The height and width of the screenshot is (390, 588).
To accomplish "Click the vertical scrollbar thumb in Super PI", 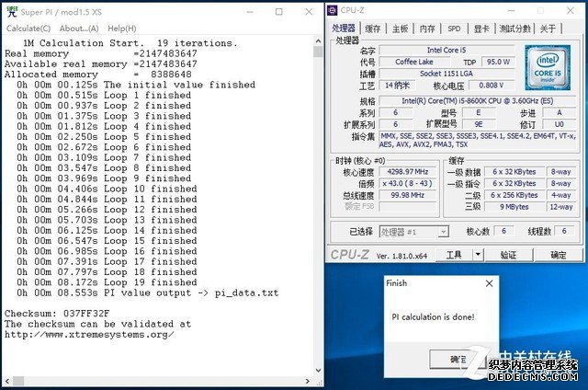I will tap(318, 52).
